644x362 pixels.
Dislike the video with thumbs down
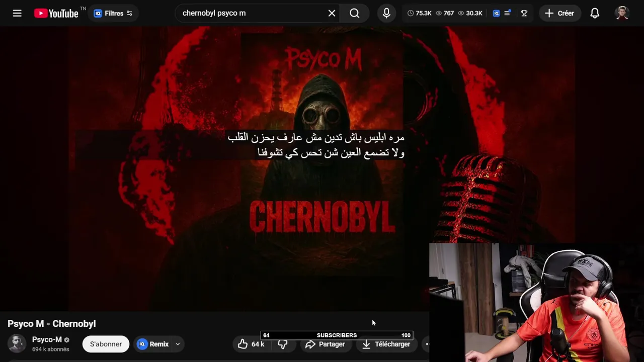(x=283, y=344)
